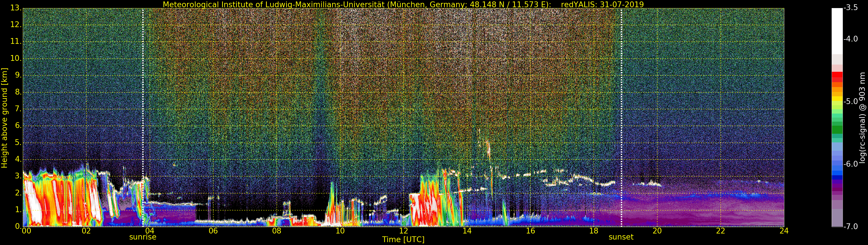Screen dimensions: 868x245
Task: Click the "5." height axis tick label
Action: (x=18, y=142)
